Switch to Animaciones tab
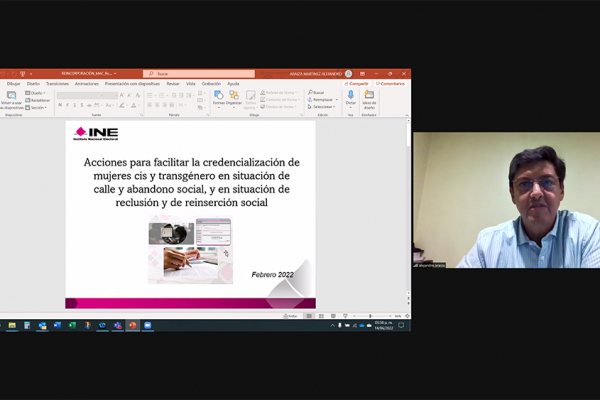Viewport: 600px width, 400px height. tap(86, 83)
